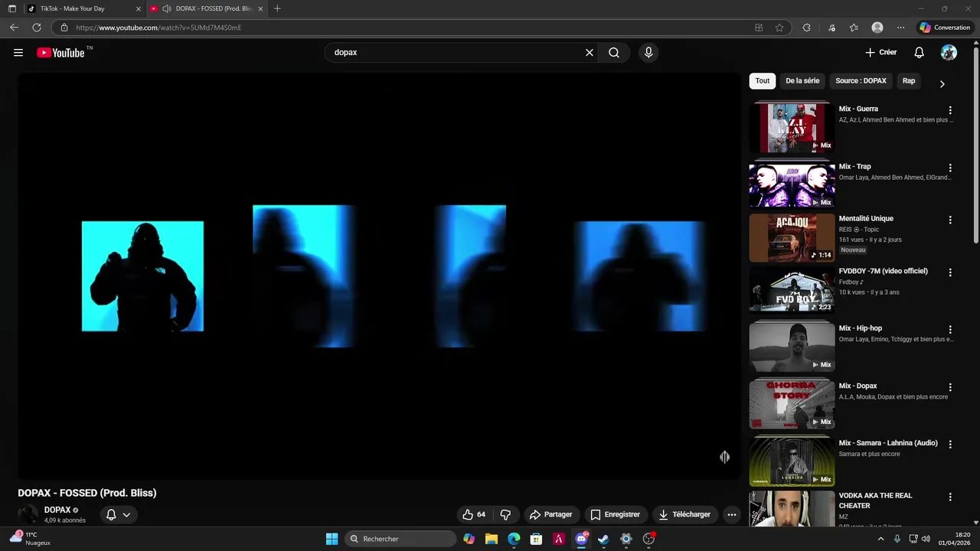The width and height of the screenshot is (980, 551).
Task: Click the video player area
Action: point(379,276)
